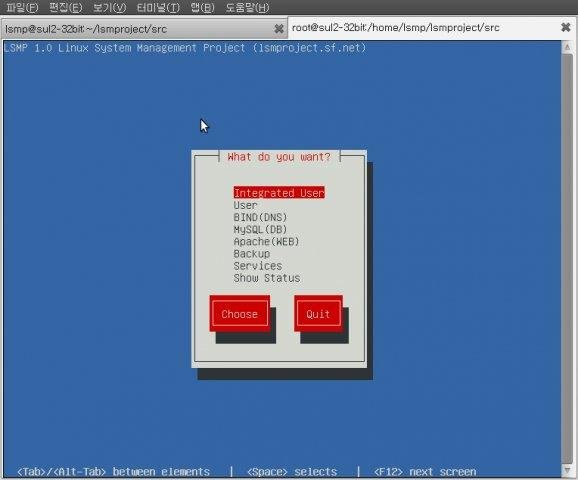Open the 보기(V) menu
The image size is (578, 480).
pyautogui.click(x=109, y=7)
